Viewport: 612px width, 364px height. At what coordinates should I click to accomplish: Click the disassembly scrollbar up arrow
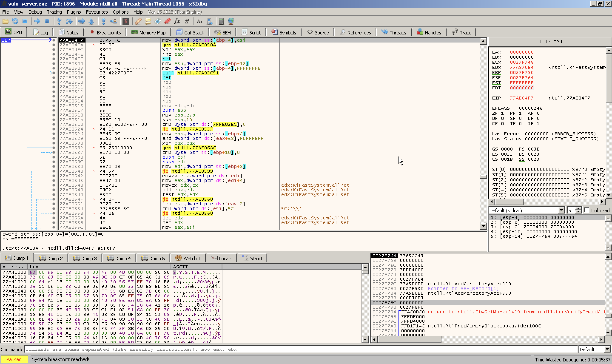tap(483, 41)
